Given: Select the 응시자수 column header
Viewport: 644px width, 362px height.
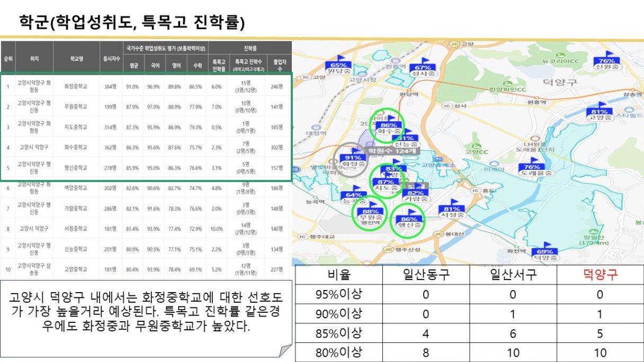Looking at the screenshot, I should click(110, 59).
